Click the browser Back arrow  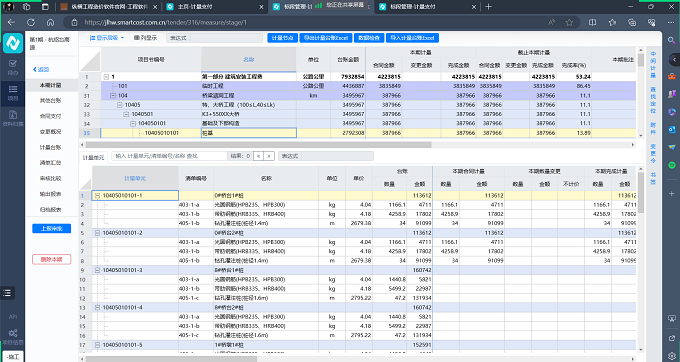click(12, 23)
